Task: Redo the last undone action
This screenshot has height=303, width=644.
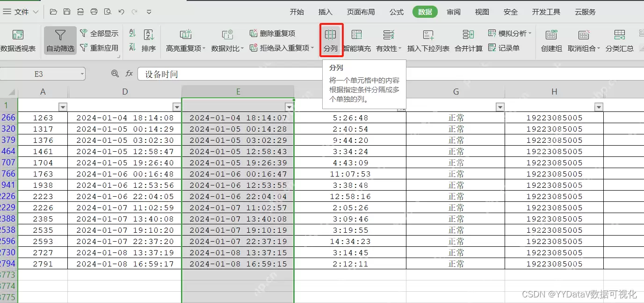Action: [x=134, y=12]
